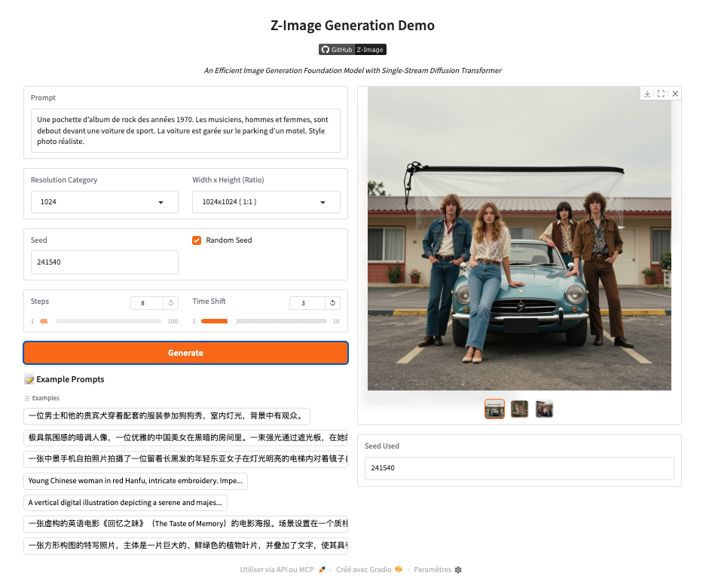Select the first gallery thumbnail
This screenshot has height=588, width=703.
click(494, 409)
